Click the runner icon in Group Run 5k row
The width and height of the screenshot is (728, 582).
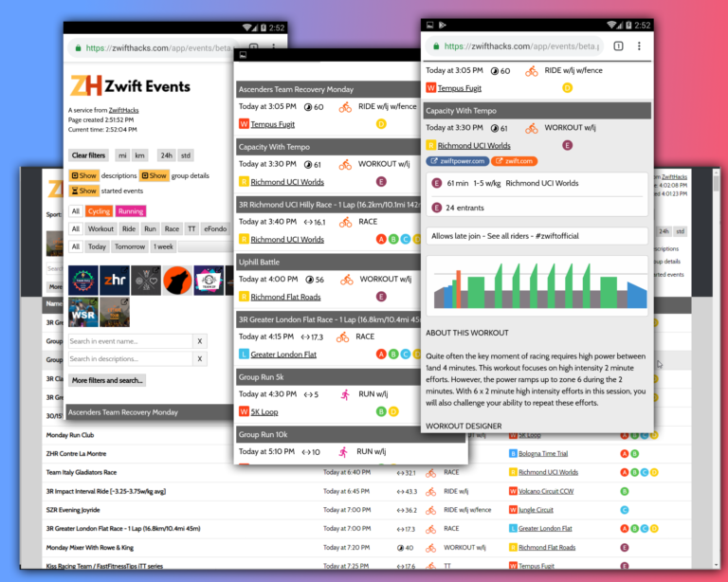click(345, 394)
